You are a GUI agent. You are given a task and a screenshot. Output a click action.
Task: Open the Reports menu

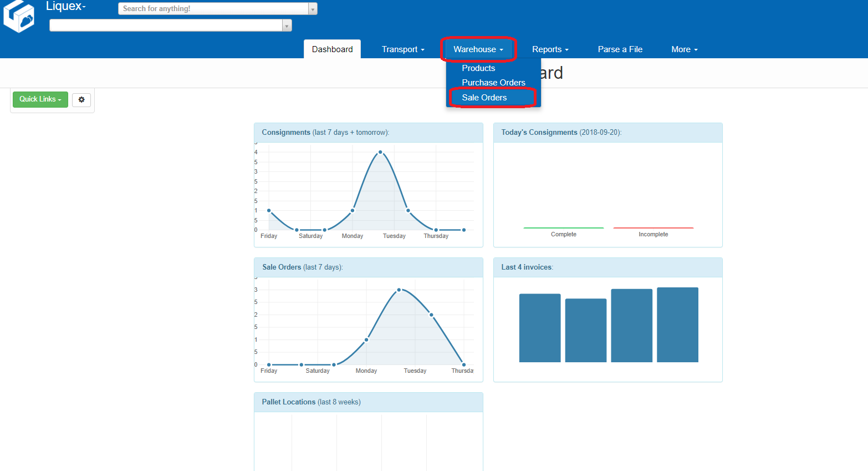pyautogui.click(x=550, y=49)
